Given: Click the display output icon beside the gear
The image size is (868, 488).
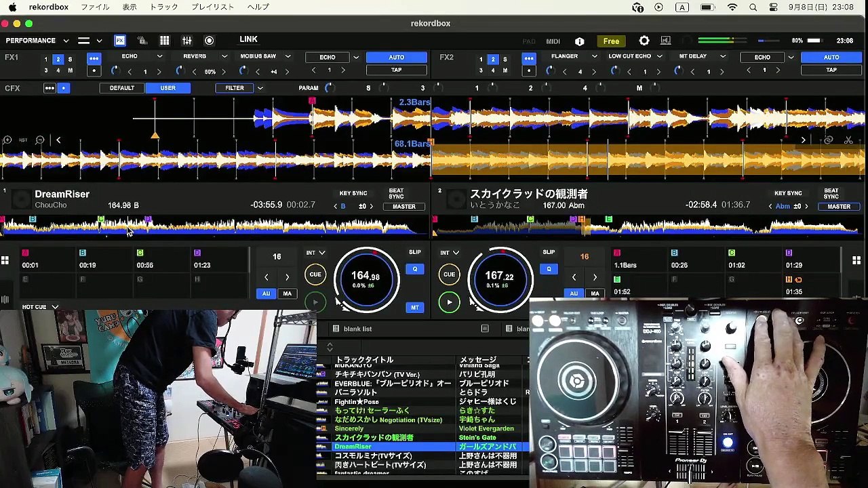Looking at the screenshot, I should pyautogui.click(x=666, y=41).
